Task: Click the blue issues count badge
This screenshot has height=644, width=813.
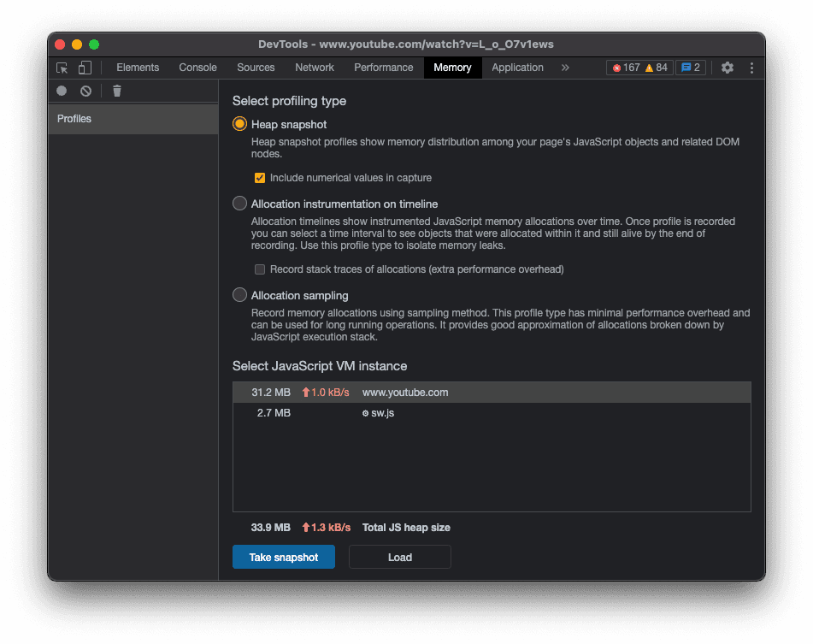Action: point(690,68)
